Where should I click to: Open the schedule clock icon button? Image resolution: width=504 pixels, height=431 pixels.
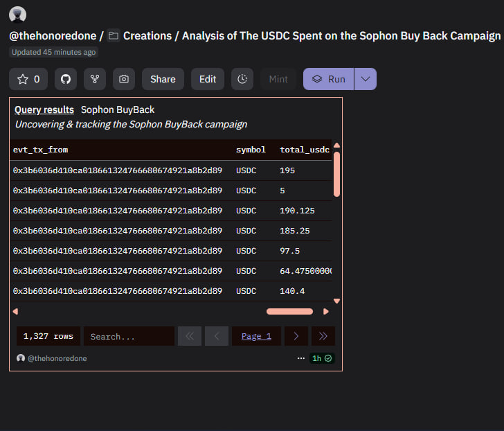[x=242, y=79]
